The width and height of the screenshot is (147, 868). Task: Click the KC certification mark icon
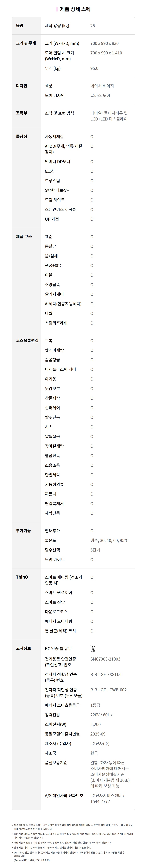click(x=92, y=649)
